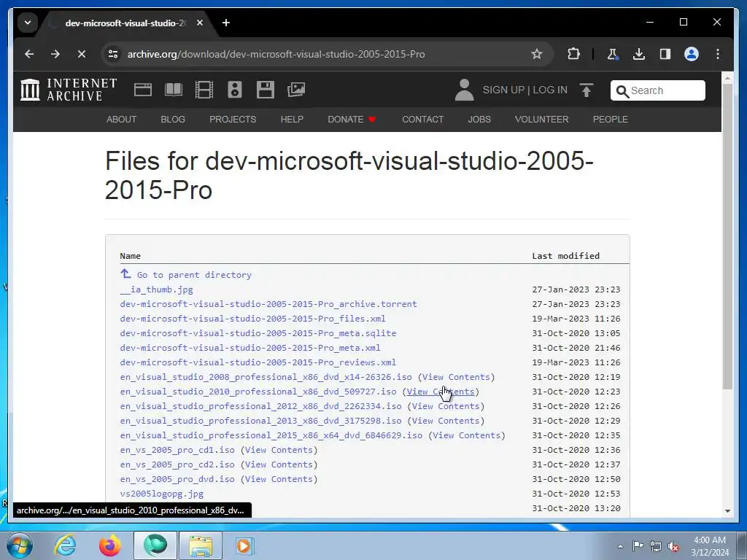Image resolution: width=747 pixels, height=560 pixels.
Task: Open the DONATE menu item
Action: click(352, 119)
